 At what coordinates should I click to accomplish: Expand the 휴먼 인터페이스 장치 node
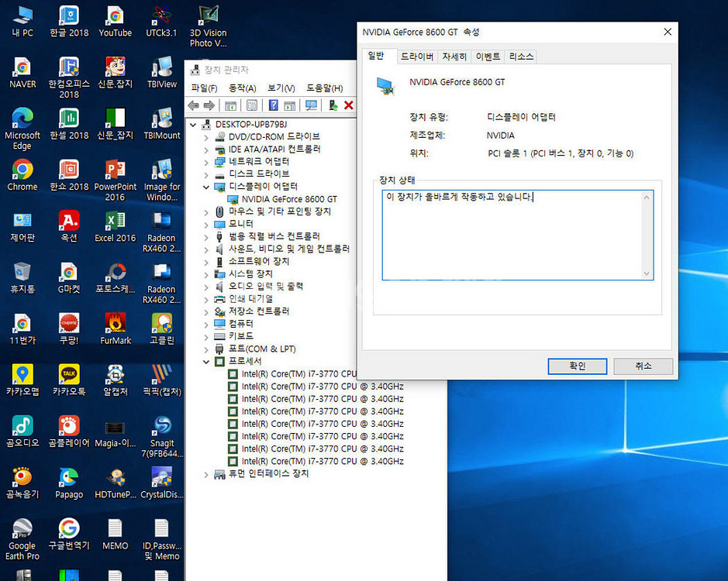pyautogui.click(x=206, y=474)
